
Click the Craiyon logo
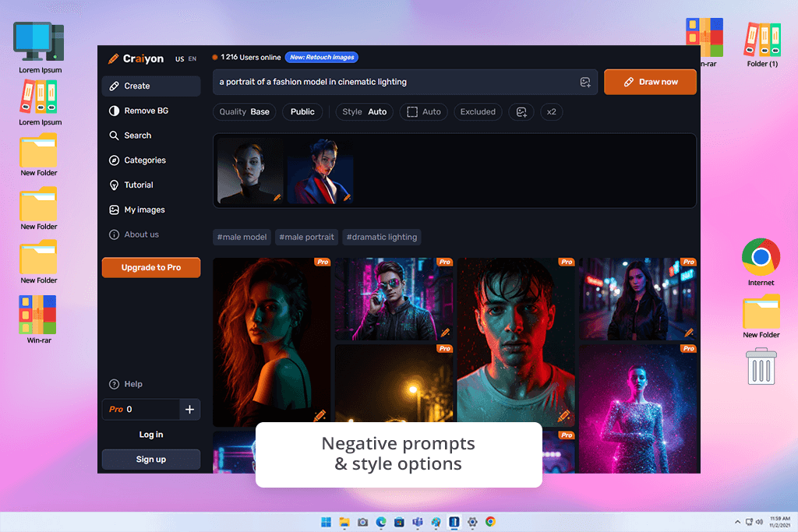coord(136,58)
